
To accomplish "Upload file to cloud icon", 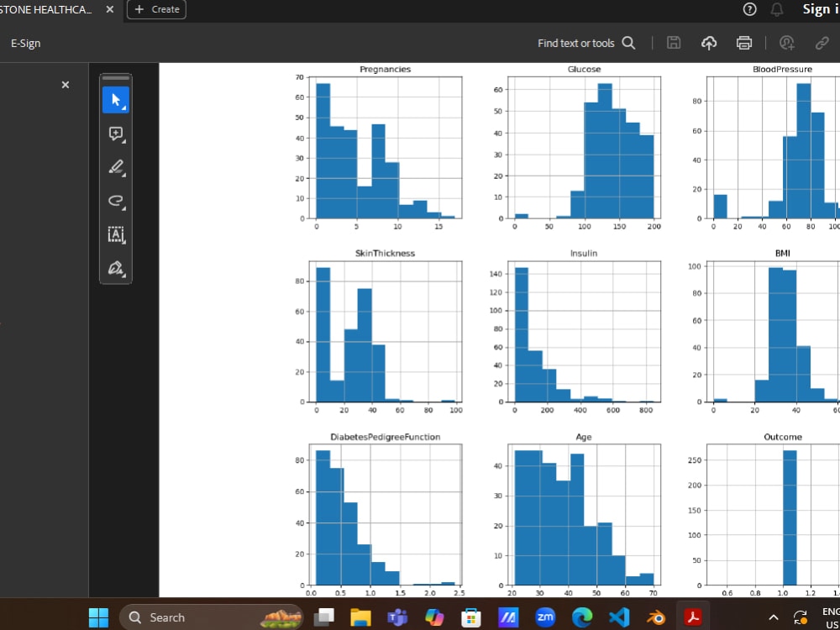I will point(709,44).
